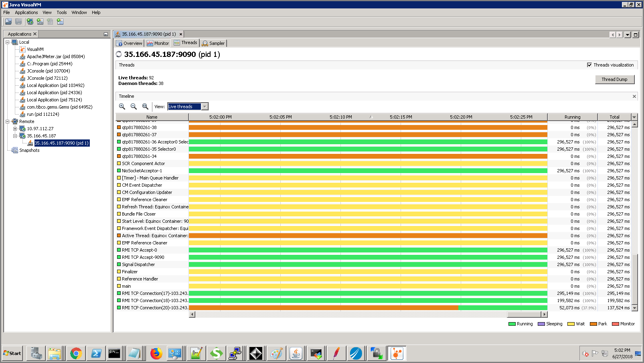Select the VisualVM node in Applications tree

tap(35, 49)
